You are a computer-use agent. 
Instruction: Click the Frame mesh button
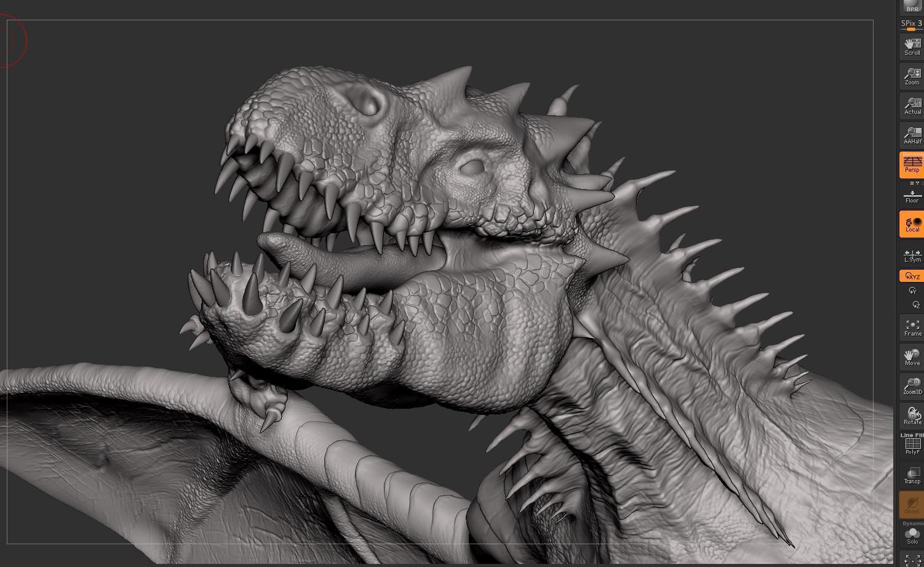pos(912,328)
